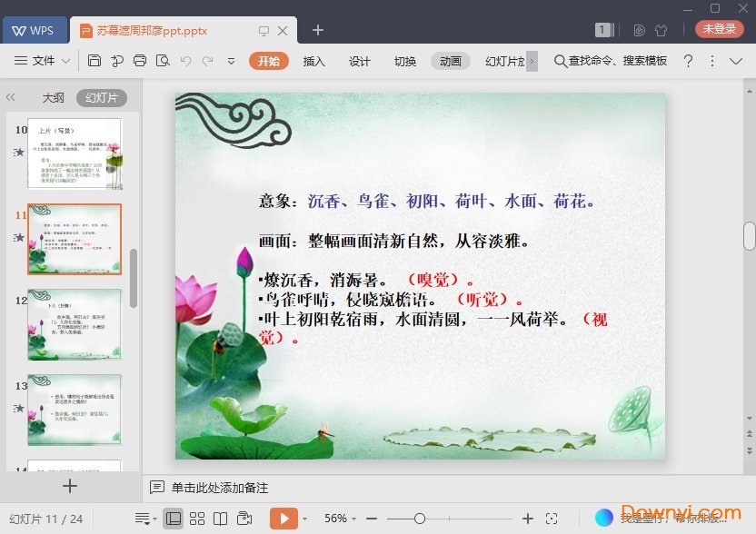Viewport: 756px width, 534px height.
Task: Switch to the 幻灯片 thumbnails view
Action: 102,98
